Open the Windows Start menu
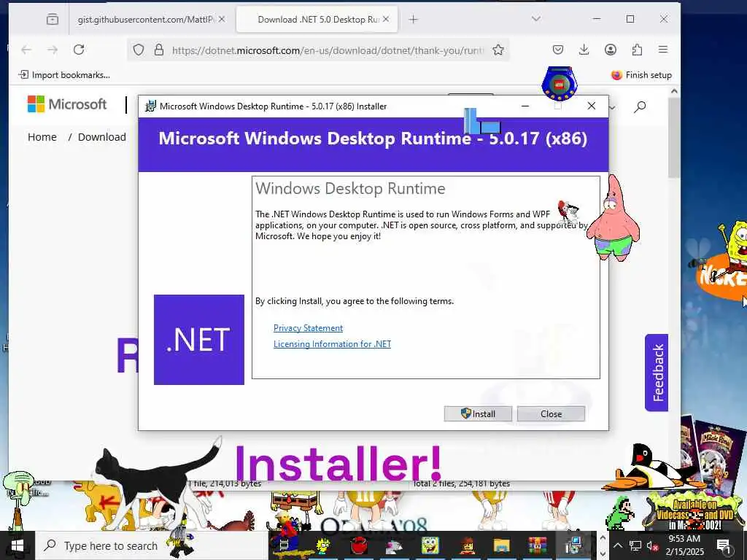 [x=18, y=545]
